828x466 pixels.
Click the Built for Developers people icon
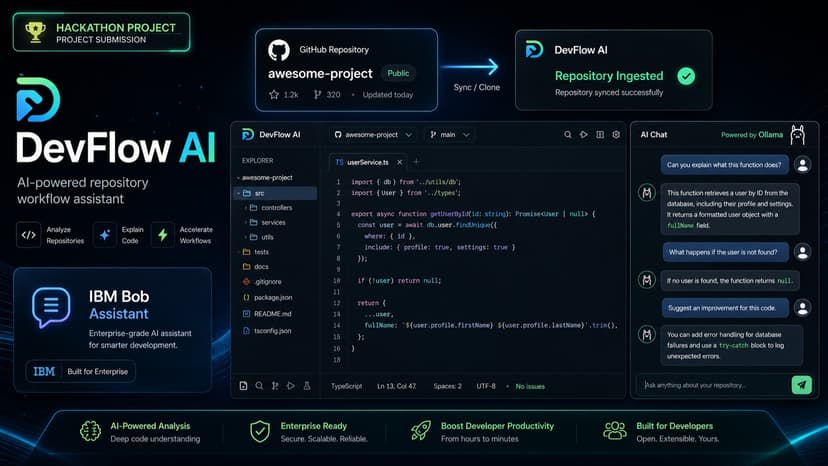(615, 431)
